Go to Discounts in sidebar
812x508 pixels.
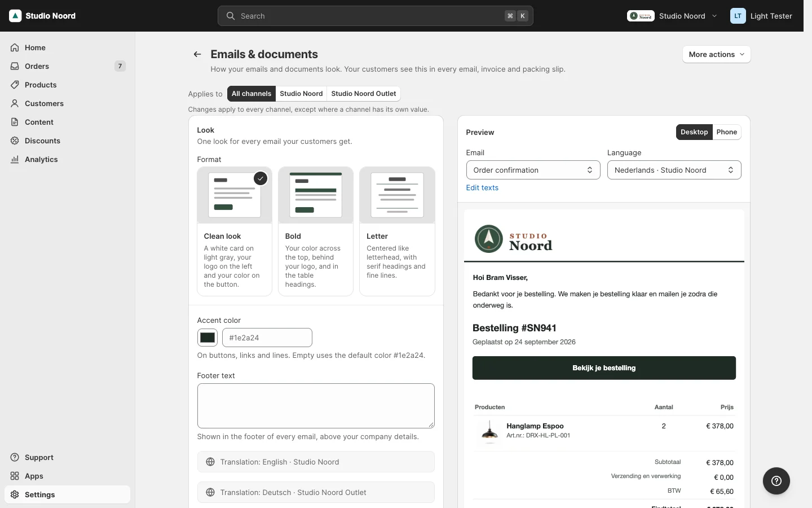pyautogui.click(x=67, y=141)
